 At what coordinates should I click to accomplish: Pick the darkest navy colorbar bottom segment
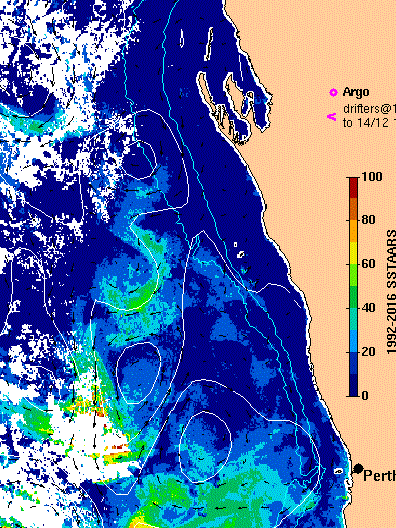[354, 385]
